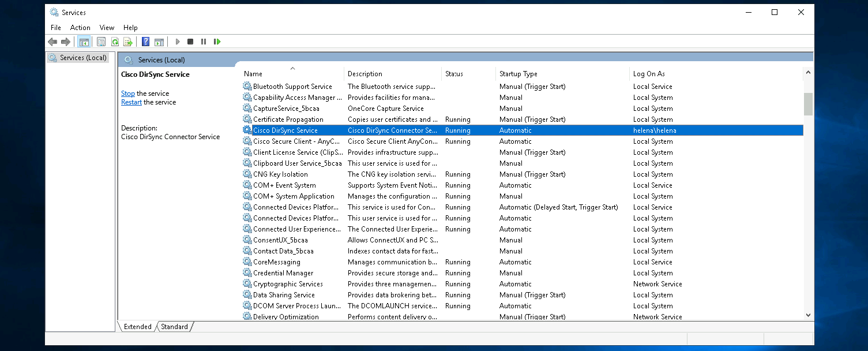This screenshot has width=868, height=351.
Task: Click the Show/Hide Console Tree icon
Action: tap(84, 42)
